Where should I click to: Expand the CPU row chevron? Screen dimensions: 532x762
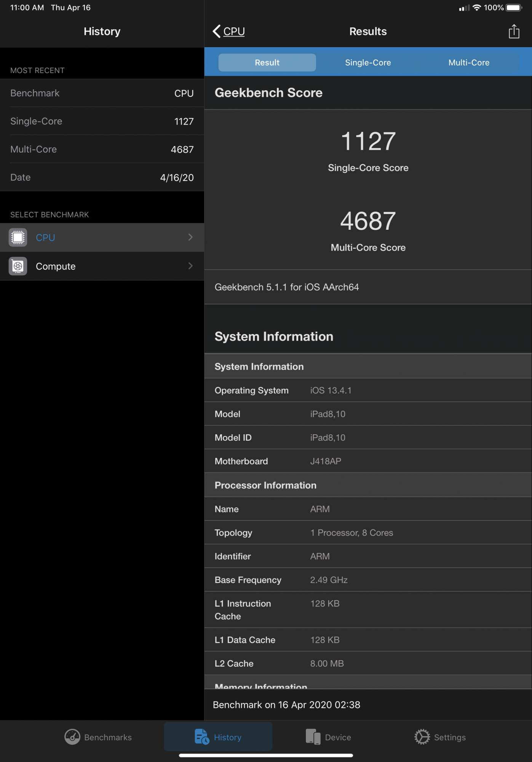click(x=190, y=237)
